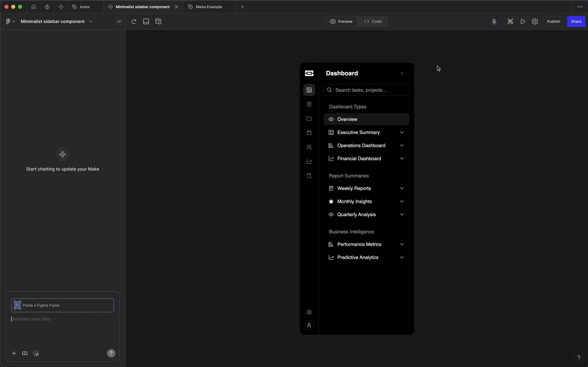Open the file name dropdown arrow
588x367 pixels.
coord(91,22)
